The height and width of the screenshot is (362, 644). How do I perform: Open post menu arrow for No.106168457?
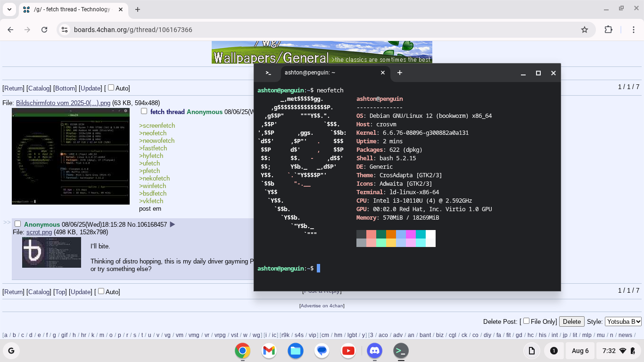point(173,224)
